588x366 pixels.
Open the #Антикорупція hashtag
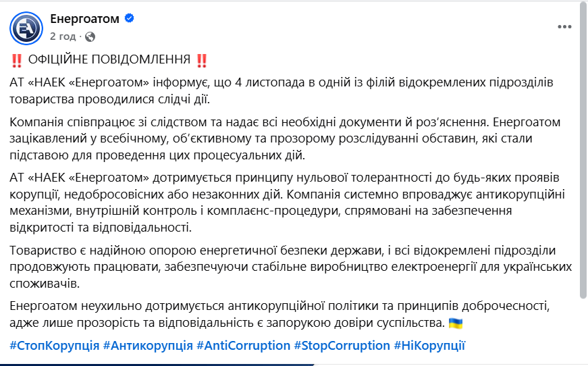coord(148,345)
